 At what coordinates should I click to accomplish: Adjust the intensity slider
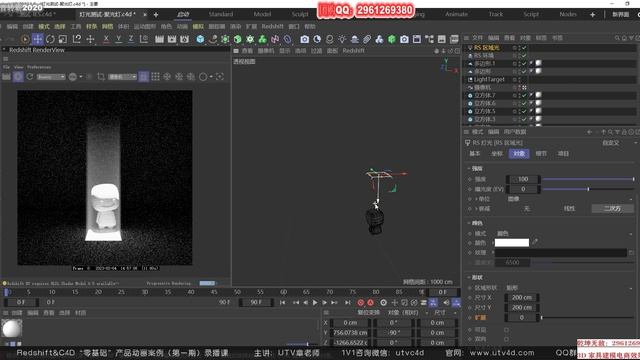588,179
